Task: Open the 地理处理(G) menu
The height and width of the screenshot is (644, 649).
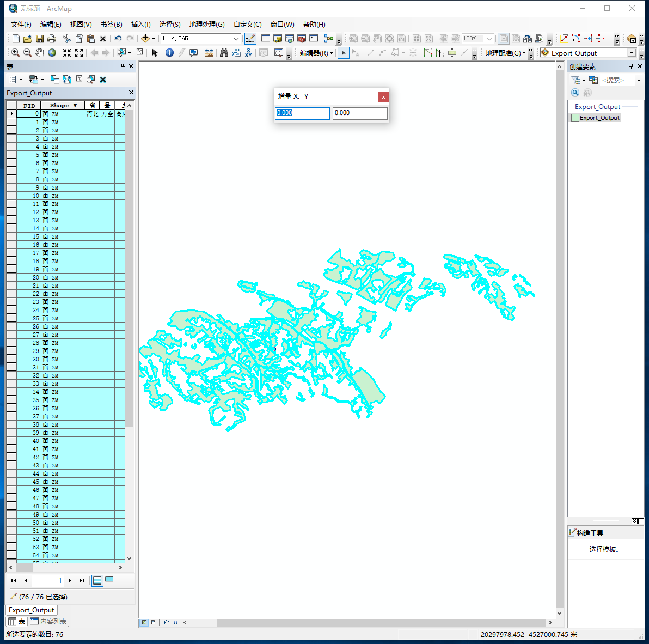Action: [206, 24]
